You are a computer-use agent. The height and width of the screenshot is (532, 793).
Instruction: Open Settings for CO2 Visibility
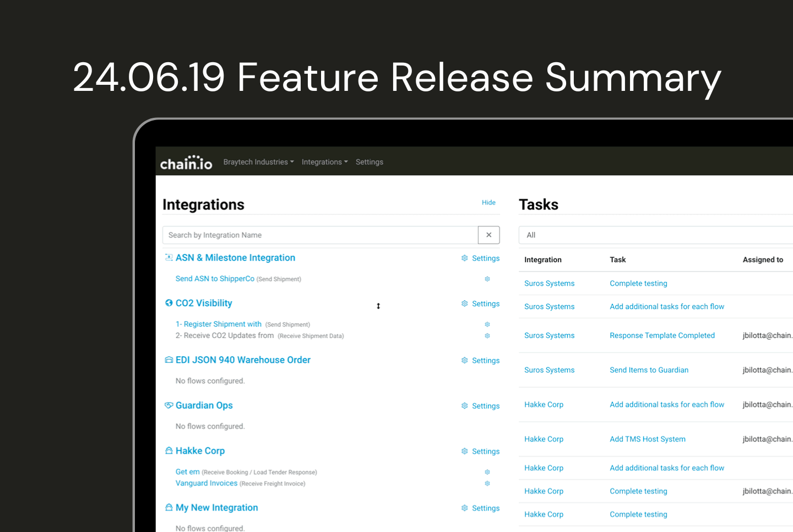click(x=480, y=304)
